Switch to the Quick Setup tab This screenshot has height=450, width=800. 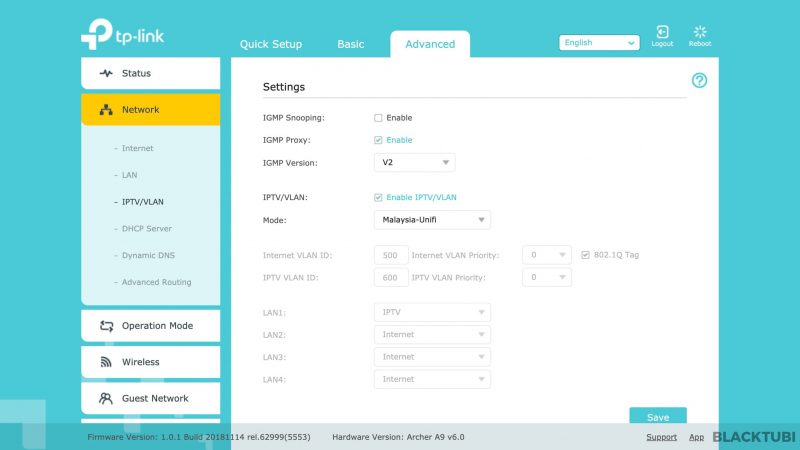pyautogui.click(x=271, y=44)
